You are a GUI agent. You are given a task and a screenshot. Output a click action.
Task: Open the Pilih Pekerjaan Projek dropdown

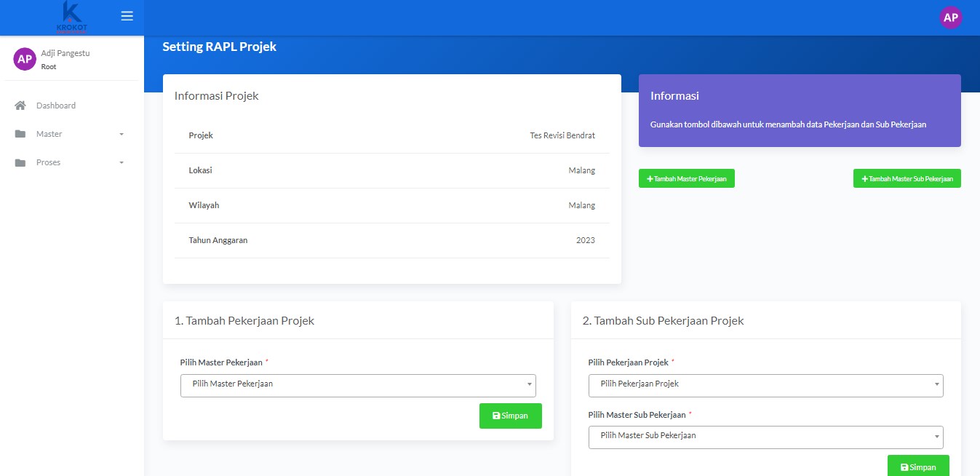coord(765,385)
